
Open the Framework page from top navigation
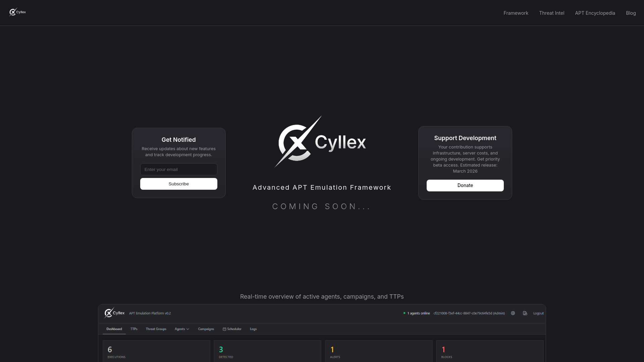point(516,13)
